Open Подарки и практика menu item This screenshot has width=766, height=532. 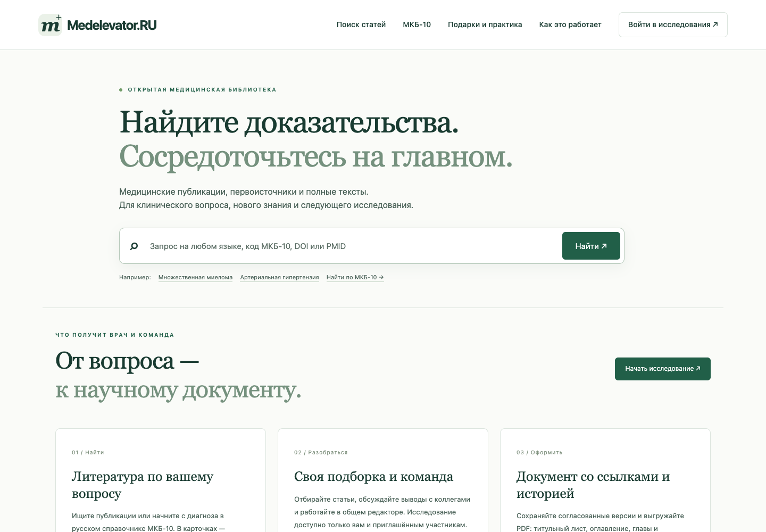(485, 24)
